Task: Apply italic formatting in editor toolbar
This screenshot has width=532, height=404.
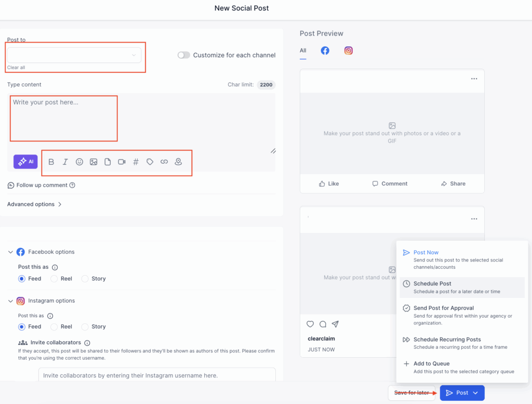Action: point(65,162)
